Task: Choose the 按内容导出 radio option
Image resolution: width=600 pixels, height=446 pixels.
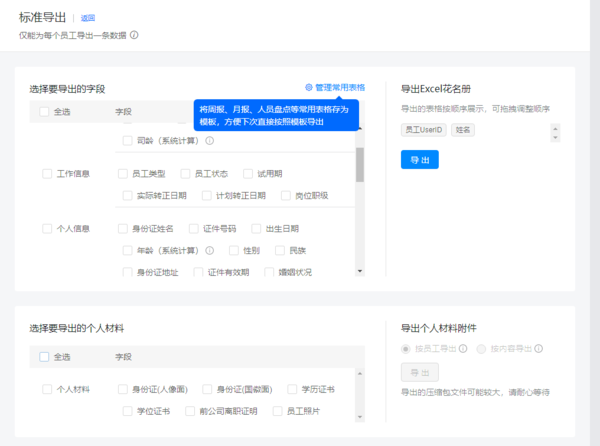Action: point(482,349)
